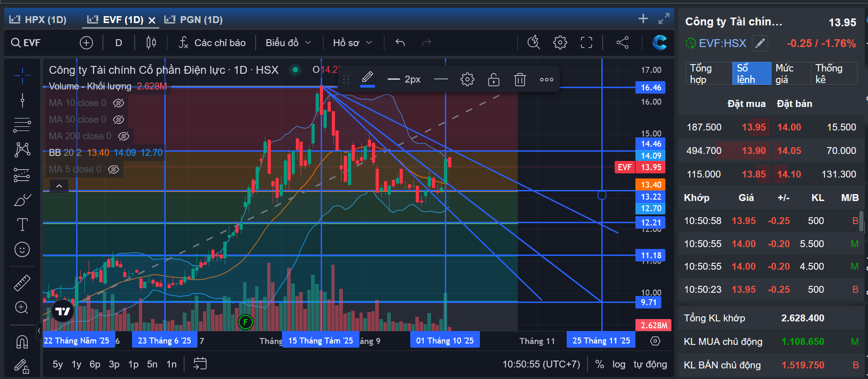
Task: Select the brush drawing tool
Action: [22, 200]
